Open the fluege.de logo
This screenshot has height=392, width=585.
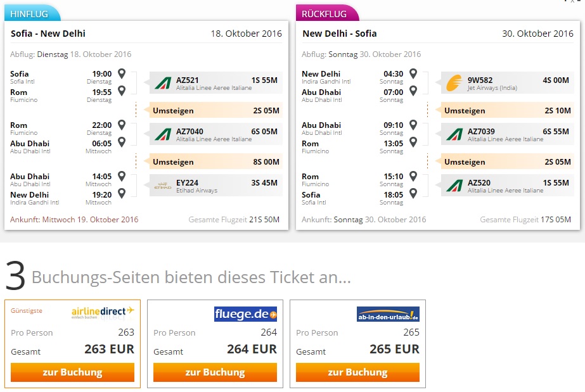[245, 314]
